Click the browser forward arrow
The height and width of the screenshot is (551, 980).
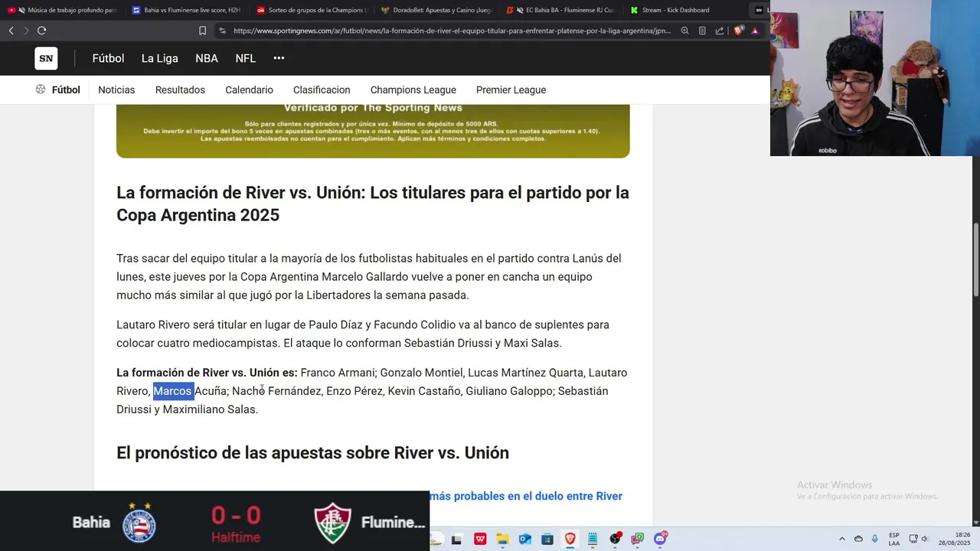tap(26, 31)
